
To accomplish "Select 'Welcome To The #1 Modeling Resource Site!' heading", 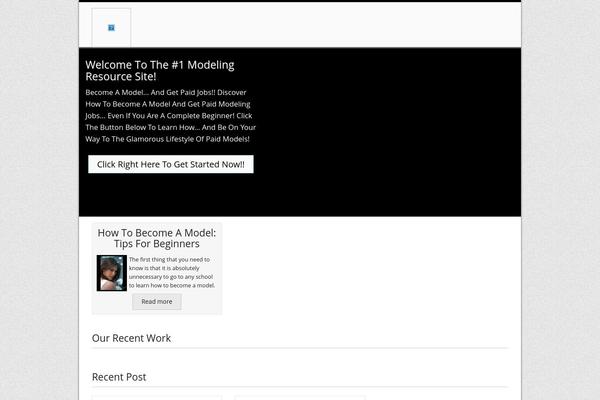I will pyautogui.click(x=160, y=70).
